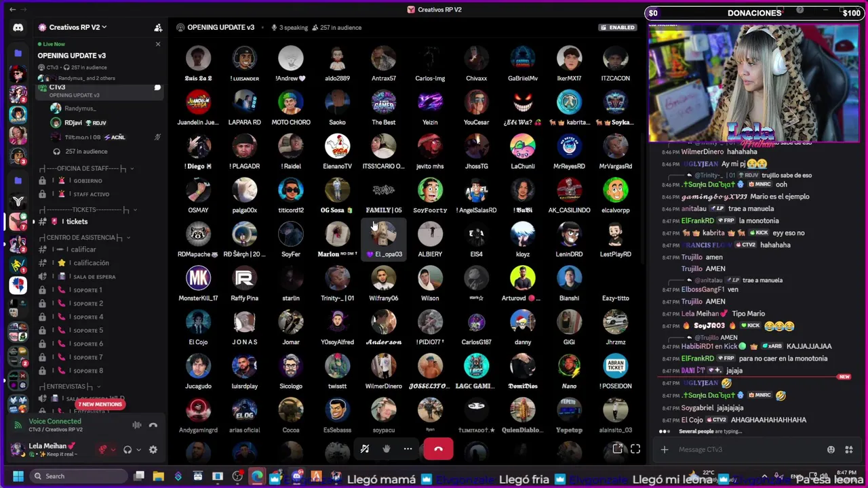The width and height of the screenshot is (868, 488).
Task: Open output device options arrow next to headphones
Action: (138, 449)
